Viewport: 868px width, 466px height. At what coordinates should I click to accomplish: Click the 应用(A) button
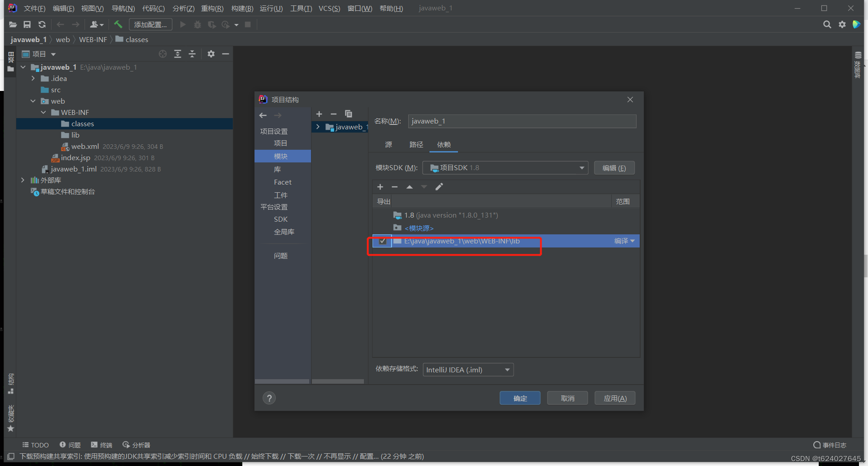point(615,398)
